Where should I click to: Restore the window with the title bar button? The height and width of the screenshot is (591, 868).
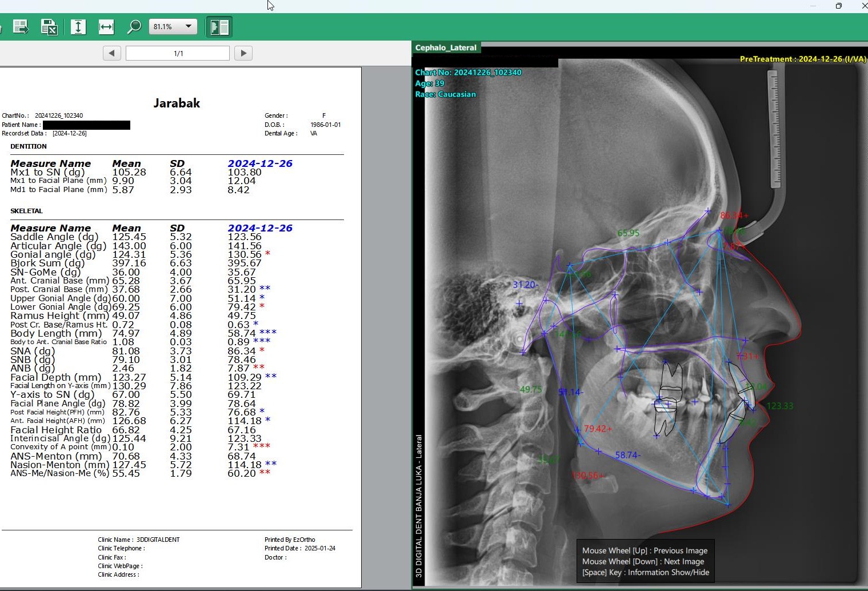pyautogui.click(x=839, y=6)
